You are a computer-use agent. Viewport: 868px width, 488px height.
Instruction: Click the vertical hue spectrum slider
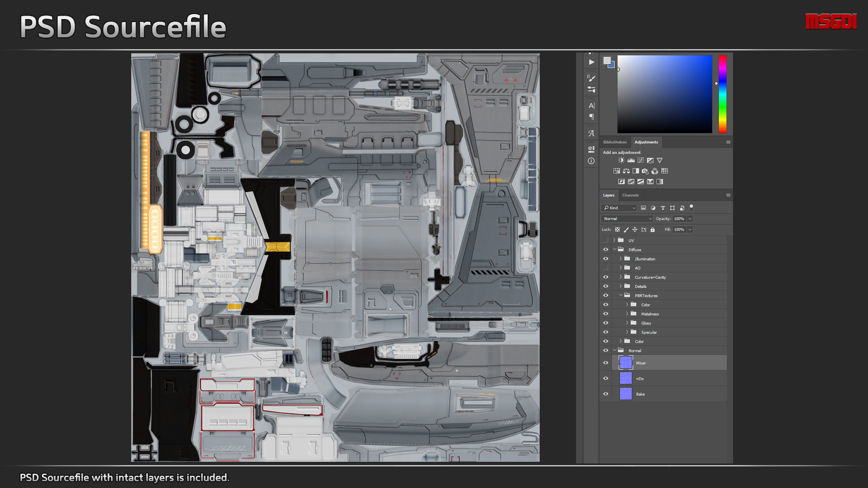tap(723, 94)
